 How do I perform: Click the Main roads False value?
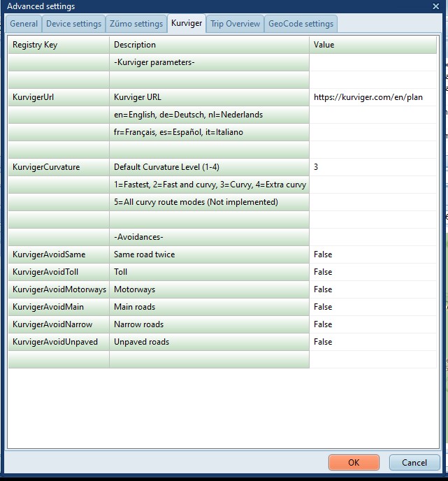point(373,308)
